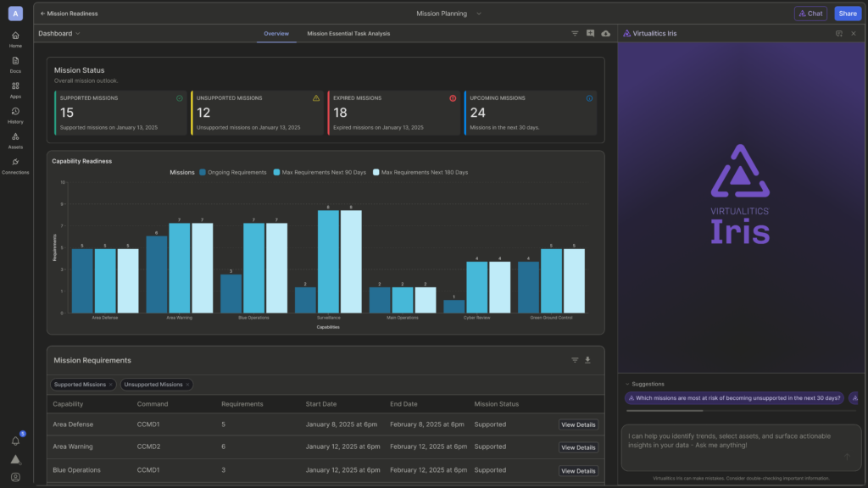Sort by Command column header
The image size is (868, 488).
[x=153, y=404]
